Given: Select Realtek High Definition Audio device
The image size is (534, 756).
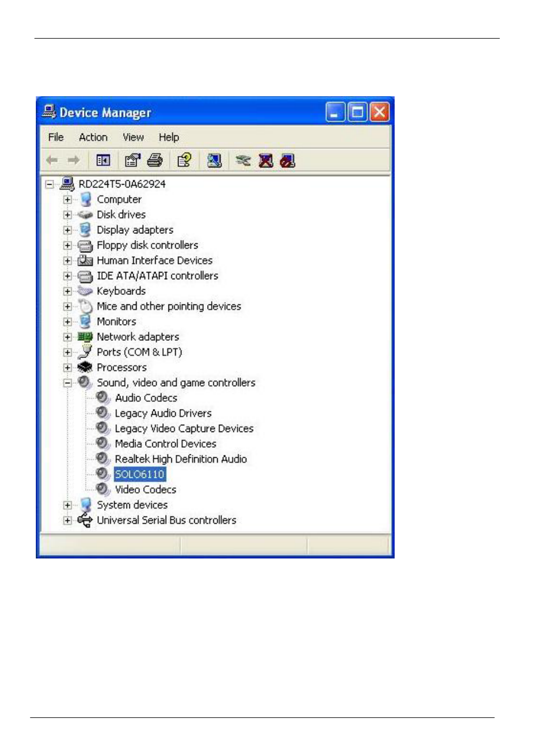Looking at the screenshot, I should (x=180, y=459).
